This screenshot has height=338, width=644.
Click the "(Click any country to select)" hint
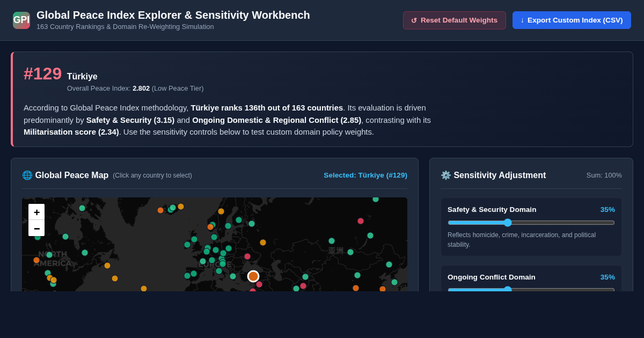coord(152,175)
